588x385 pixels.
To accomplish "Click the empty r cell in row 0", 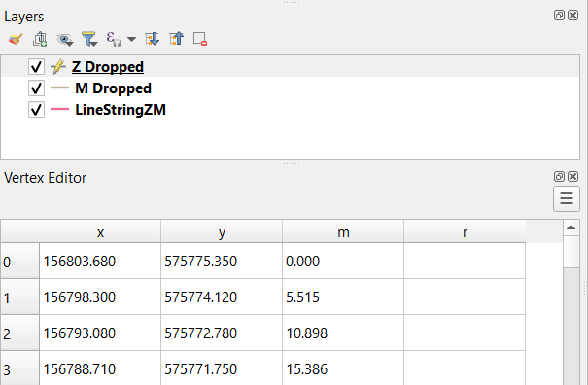I will coord(465,262).
